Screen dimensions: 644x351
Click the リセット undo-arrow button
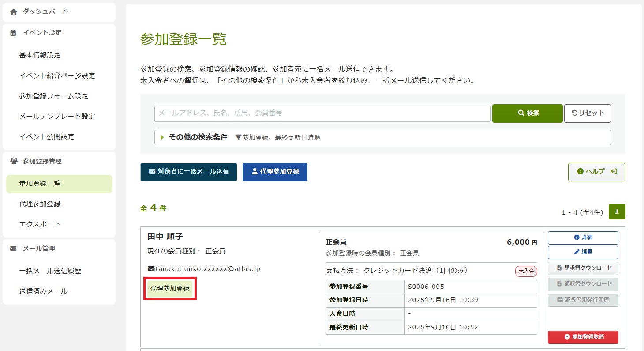point(588,113)
